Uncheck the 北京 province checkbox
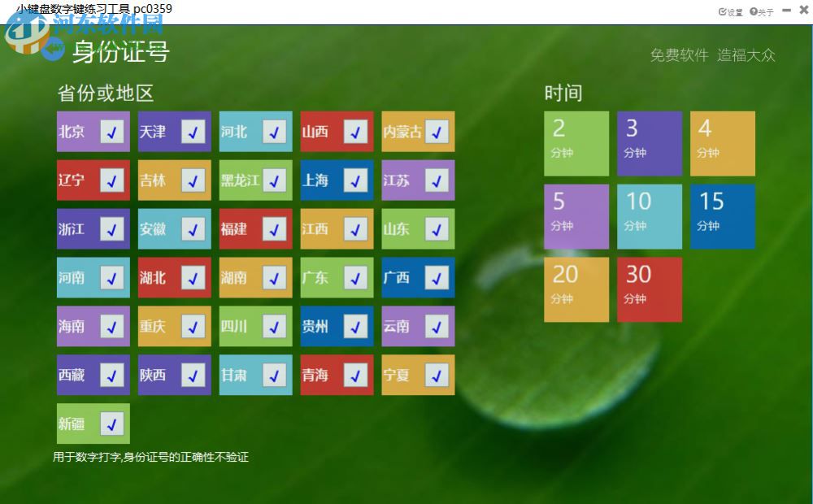Screen dimensions: 813x504 [x=112, y=131]
